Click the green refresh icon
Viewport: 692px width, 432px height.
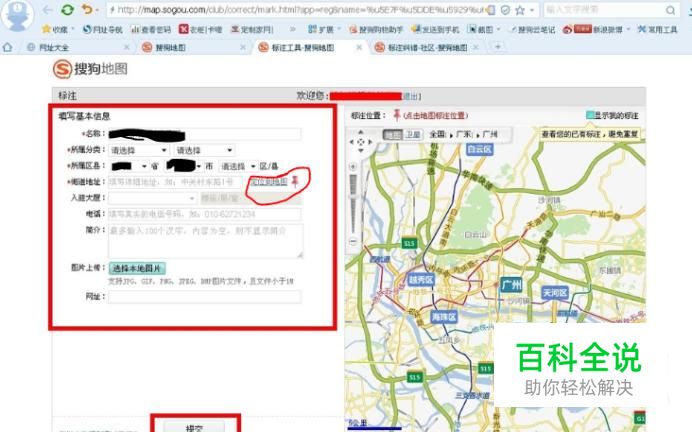[67, 10]
